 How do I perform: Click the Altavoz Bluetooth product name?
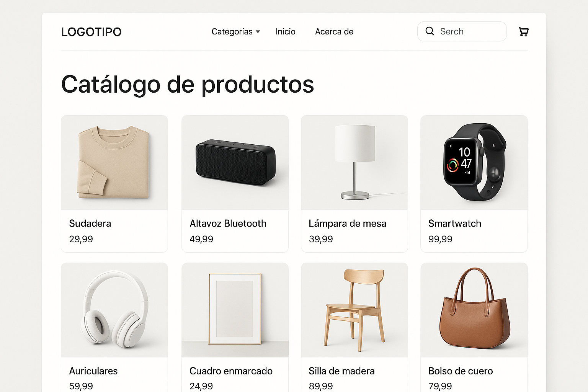tap(228, 224)
